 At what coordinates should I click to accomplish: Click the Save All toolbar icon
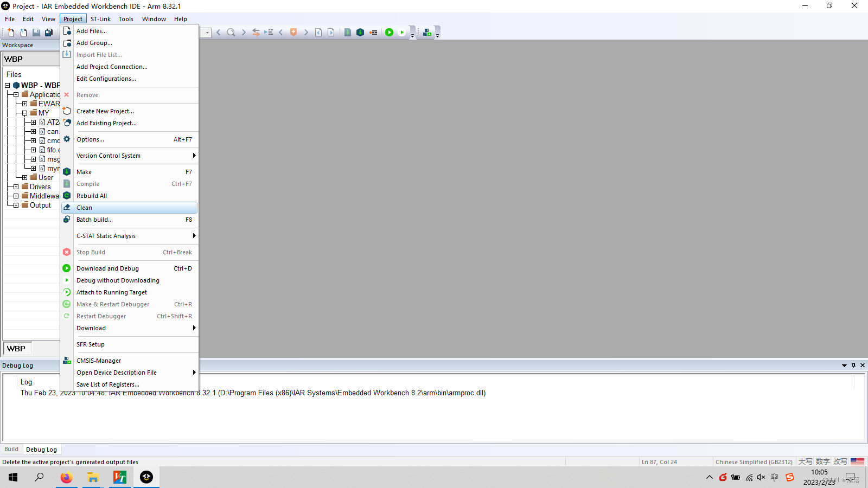click(48, 33)
